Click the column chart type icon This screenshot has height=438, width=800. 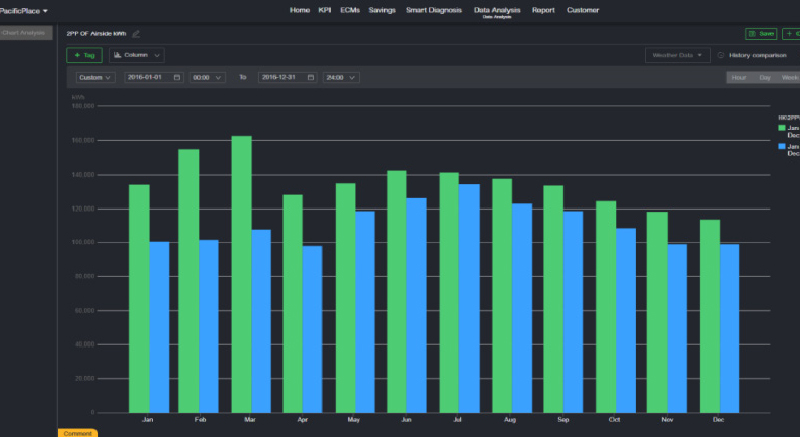pos(117,55)
